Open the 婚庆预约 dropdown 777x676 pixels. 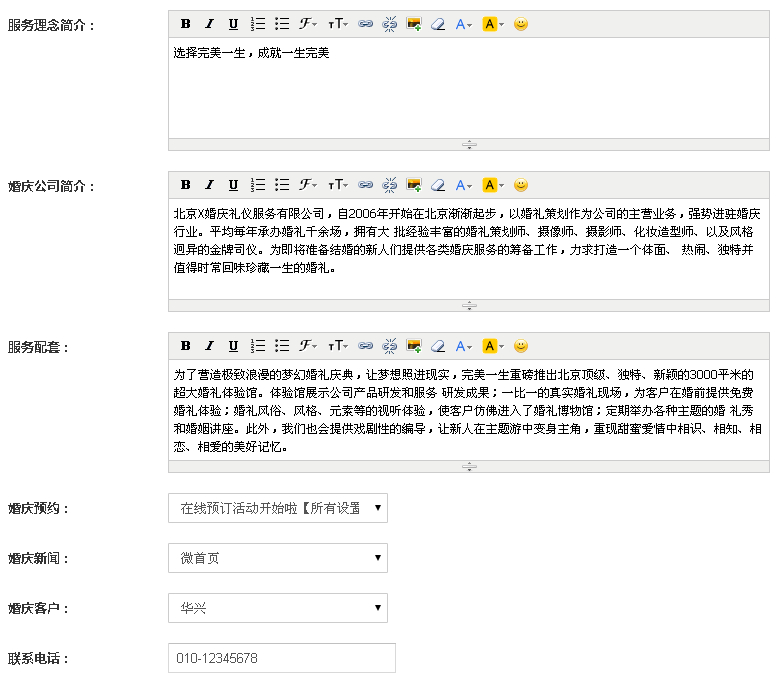coord(277,508)
